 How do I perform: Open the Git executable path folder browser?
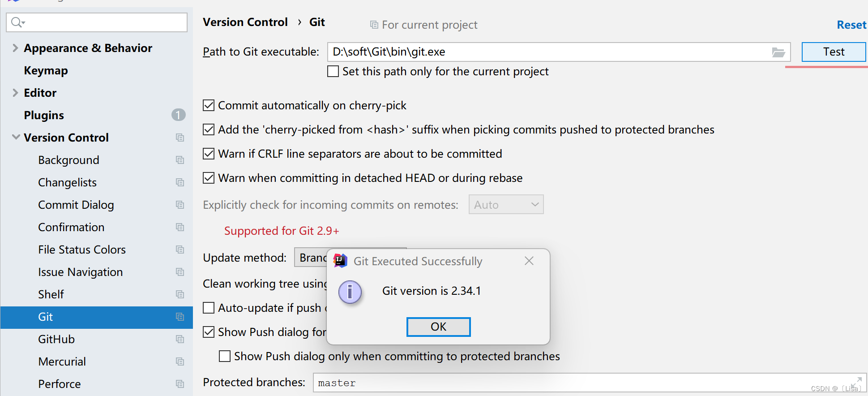pos(779,52)
